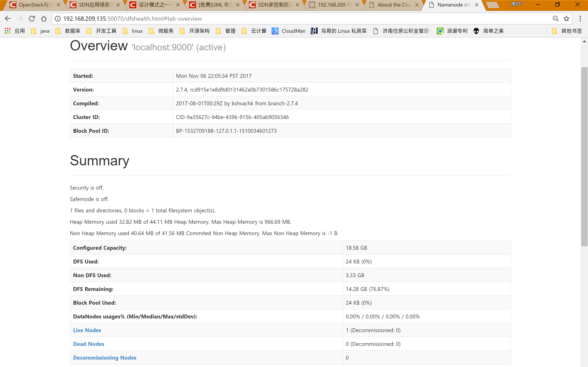Open the 其他书签 bookmarks folder
Screen dimensions: 588x367
[x=567, y=31]
